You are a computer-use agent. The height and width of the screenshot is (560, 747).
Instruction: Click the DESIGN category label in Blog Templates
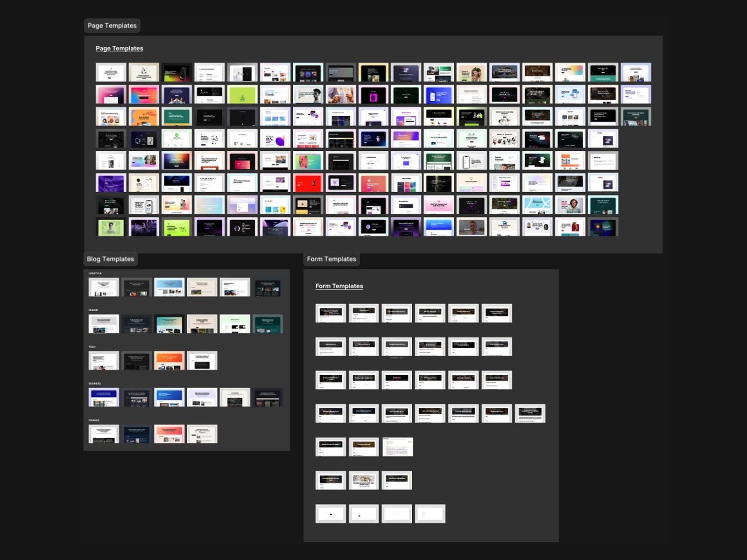[x=92, y=310]
